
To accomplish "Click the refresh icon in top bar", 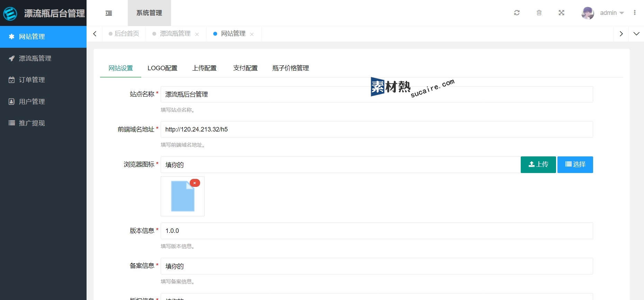I will 517,13.
